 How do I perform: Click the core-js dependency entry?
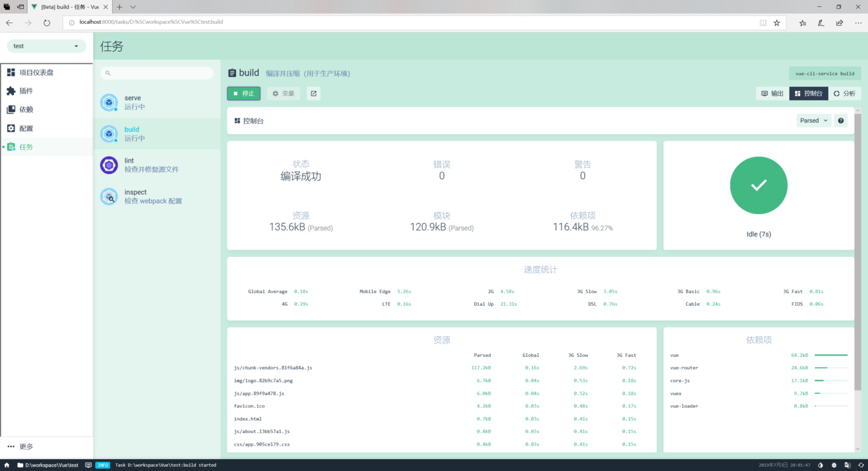click(x=759, y=381)
